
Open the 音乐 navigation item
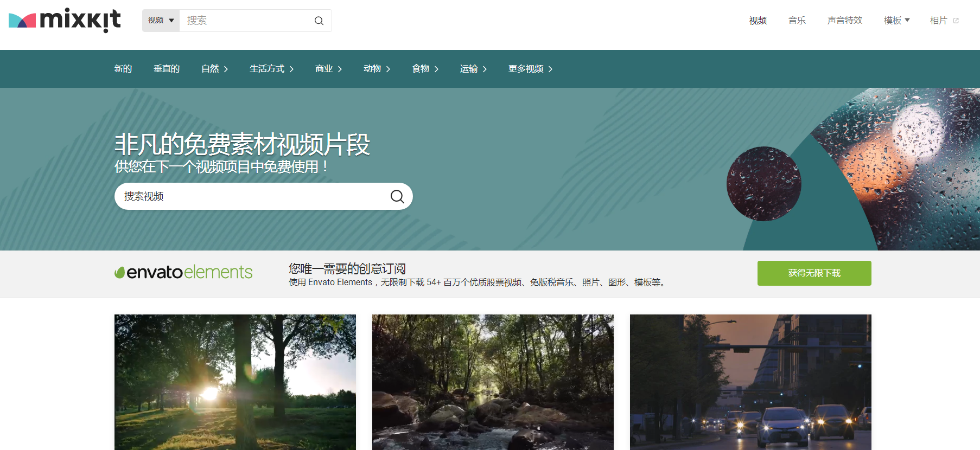pos(797,21)
